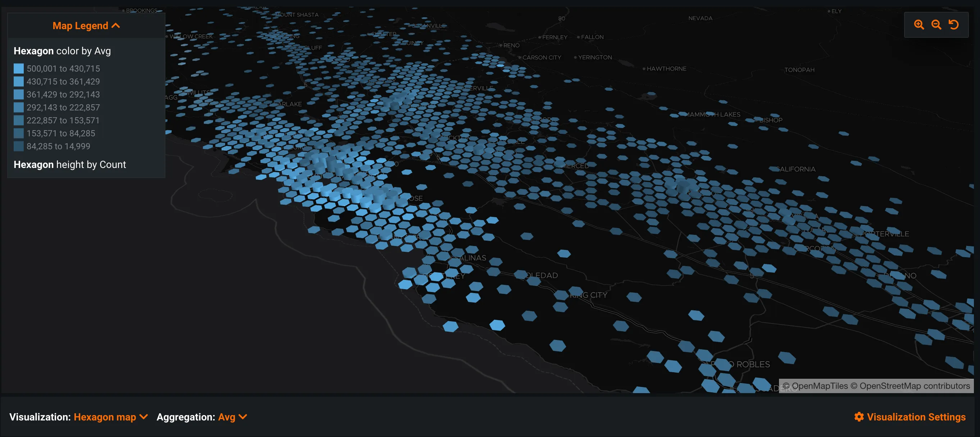Screen dimensions: 980x437
Task: Click the TONOPAH map label
Action: (x=799, y=70)
